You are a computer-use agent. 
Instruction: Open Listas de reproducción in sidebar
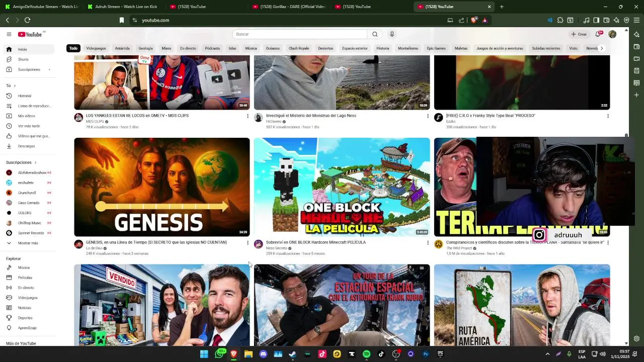tap(29, 106)
